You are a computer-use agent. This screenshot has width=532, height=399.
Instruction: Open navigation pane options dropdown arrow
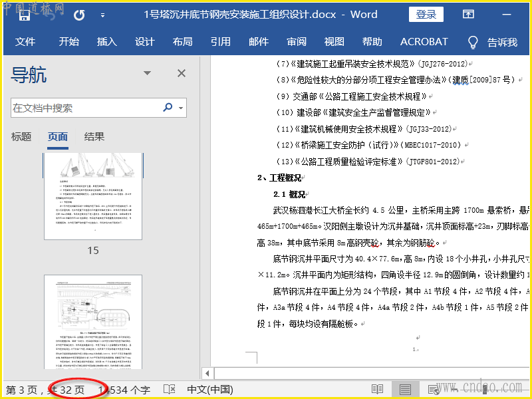[x=147, y=73]
